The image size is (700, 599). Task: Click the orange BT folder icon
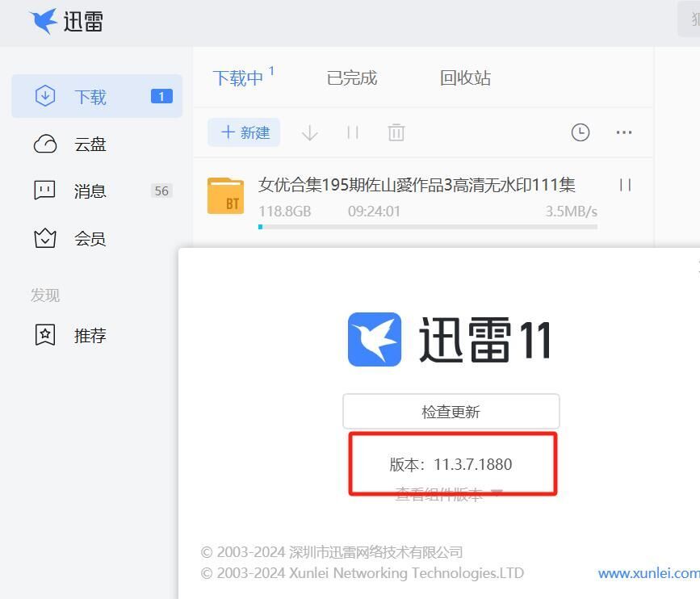pyautogui.click(x=225, y=196)
